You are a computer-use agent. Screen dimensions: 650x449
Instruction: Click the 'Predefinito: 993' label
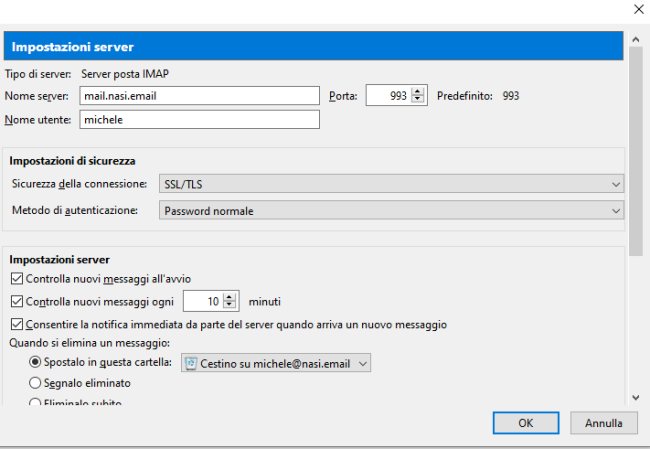(478, 96)
